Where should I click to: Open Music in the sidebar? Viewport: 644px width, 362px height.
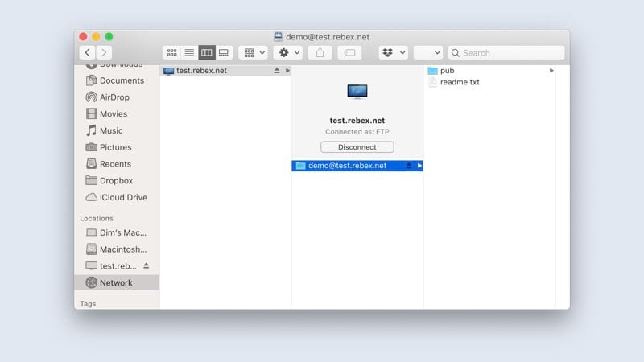click(117, 130)
